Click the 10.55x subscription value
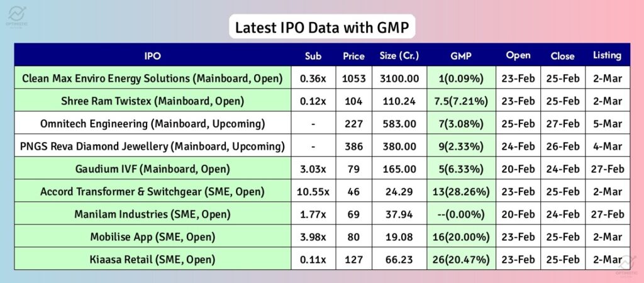 point(313,191)
